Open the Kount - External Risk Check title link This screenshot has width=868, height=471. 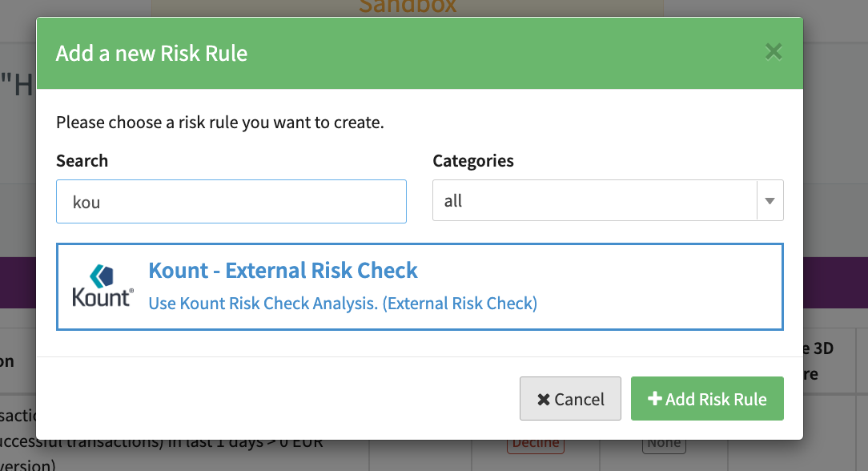coord(283,270)
